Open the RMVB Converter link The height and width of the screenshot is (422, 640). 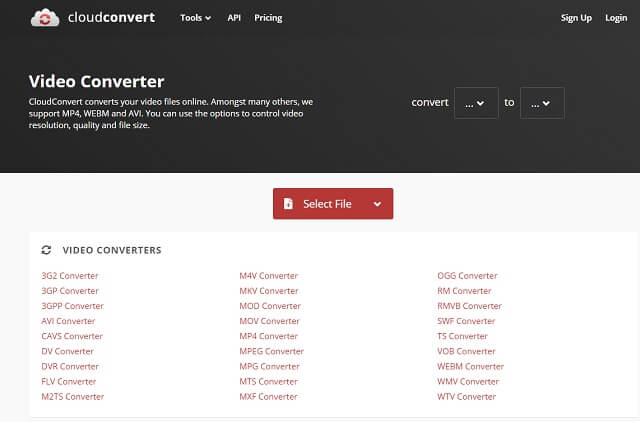click(x=469, y=306)
